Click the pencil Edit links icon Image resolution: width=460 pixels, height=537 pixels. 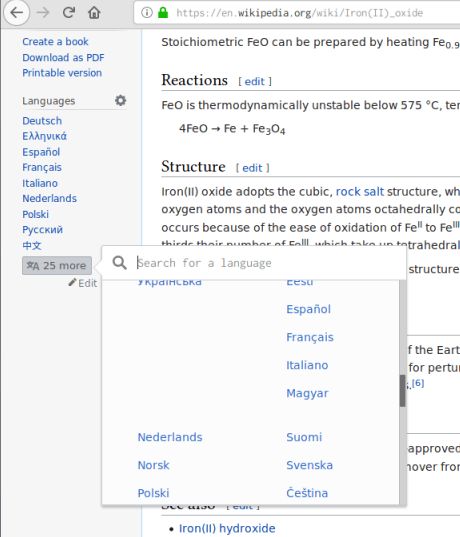click(x=72, y=283)
